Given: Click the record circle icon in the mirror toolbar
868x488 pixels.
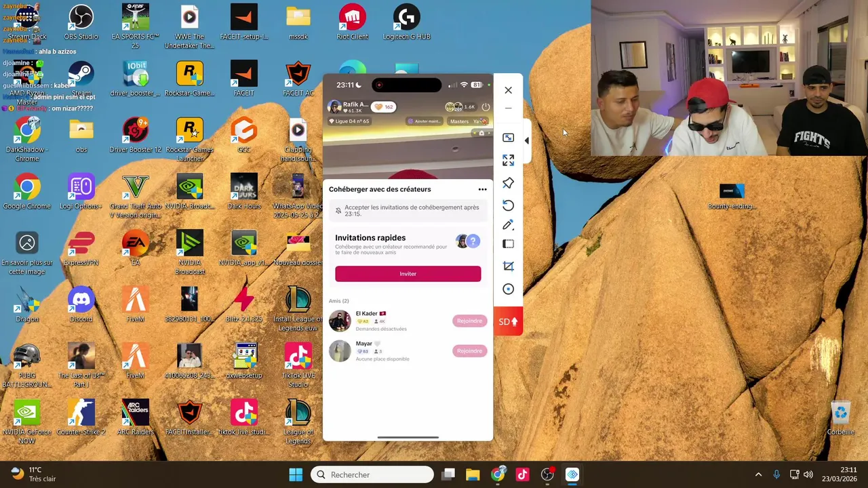Looking at the screenshot, I should pos(508,289).
